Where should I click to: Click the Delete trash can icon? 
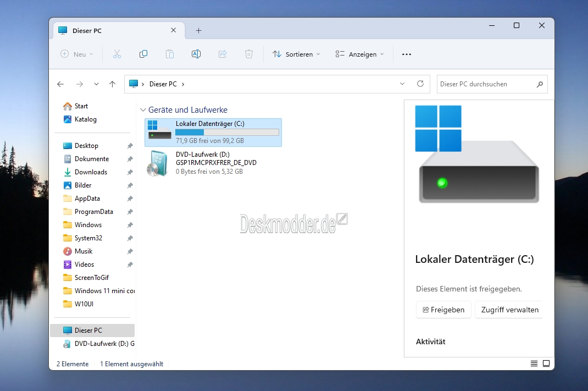click(249, 54)
